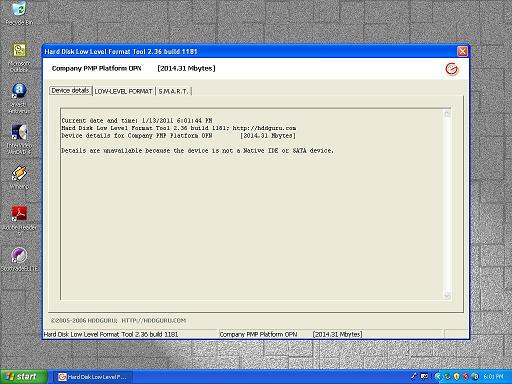Screen dimensions: 512x384
Task: Click the taskbar clock showing 6:01 PM
Action: (x=493, y=377)
